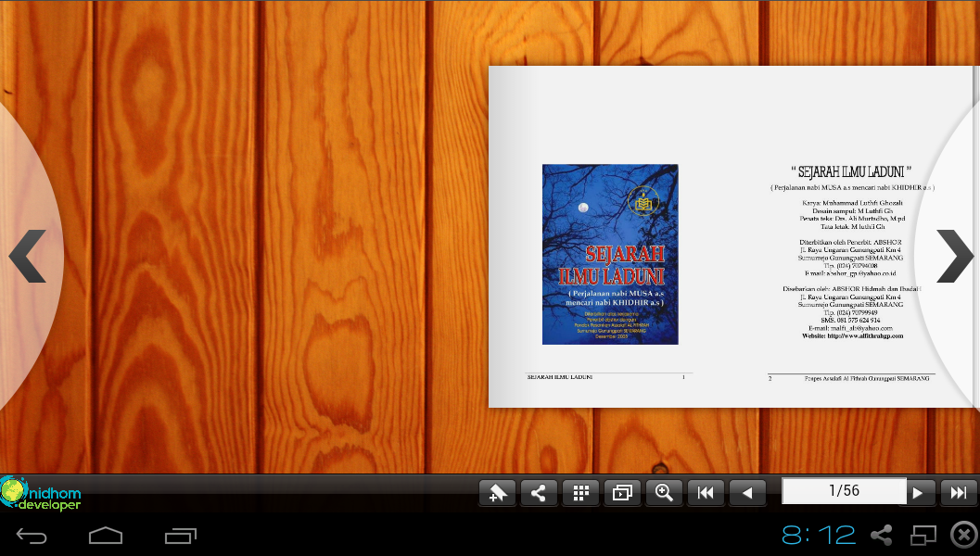Click the page 1 footer text SEJARAH ILMU LADUNI
This screenshot has height=556, width=980.
[559, 377]
